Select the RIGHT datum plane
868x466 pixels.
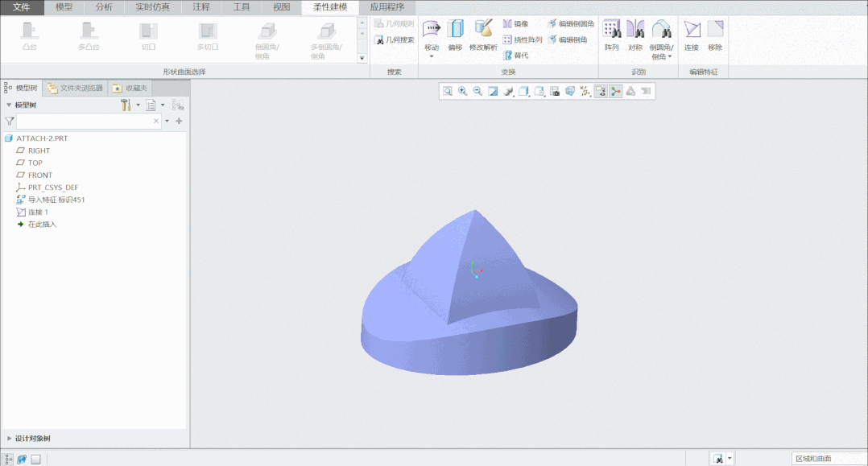[x=39, y=151]
